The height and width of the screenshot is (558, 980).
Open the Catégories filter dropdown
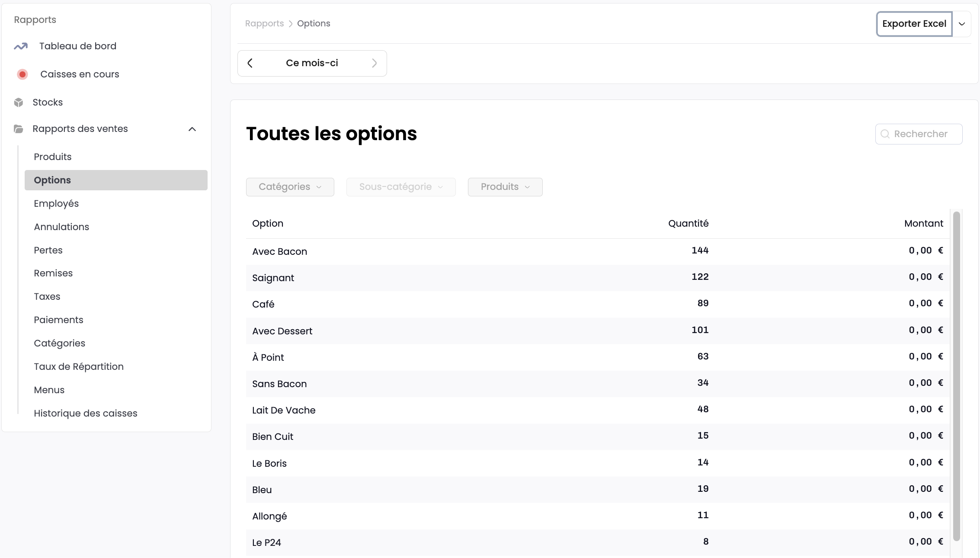pyautogui.click(x=290, y=187)
